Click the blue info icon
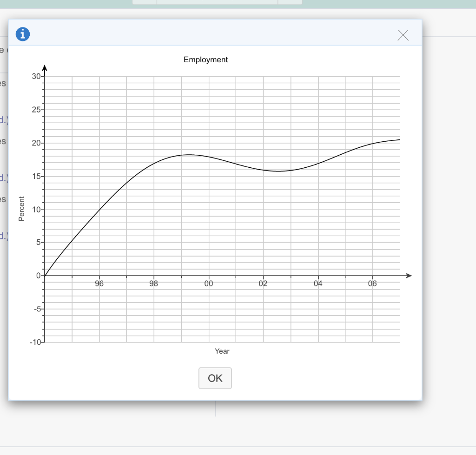476x455 pixels. click(22, 34)
